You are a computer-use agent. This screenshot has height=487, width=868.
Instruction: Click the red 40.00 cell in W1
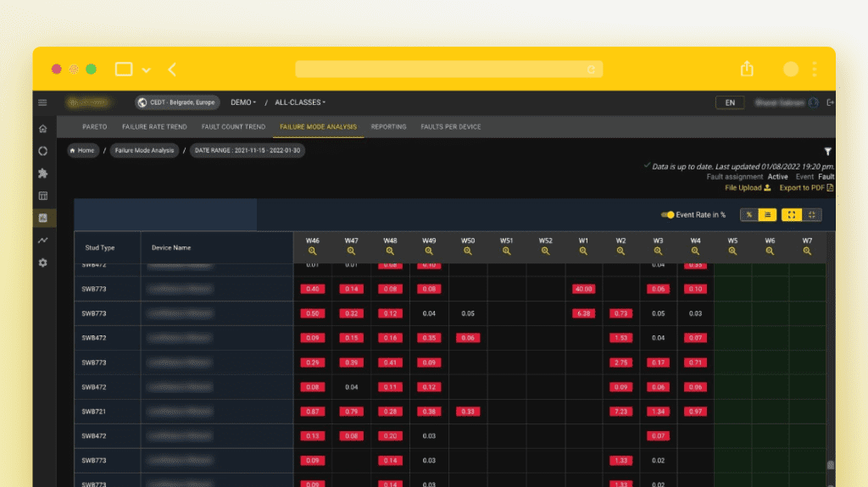(583, 289)
